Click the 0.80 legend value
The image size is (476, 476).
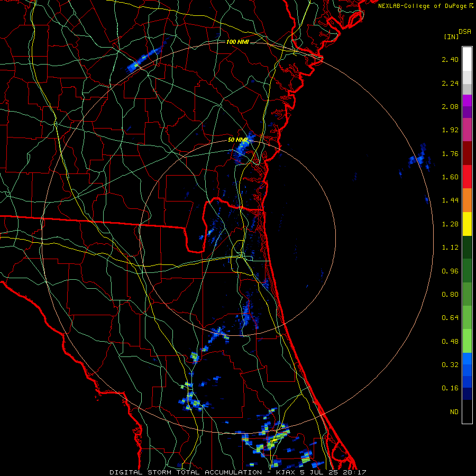pyautogui.click(x=450, y=295)
